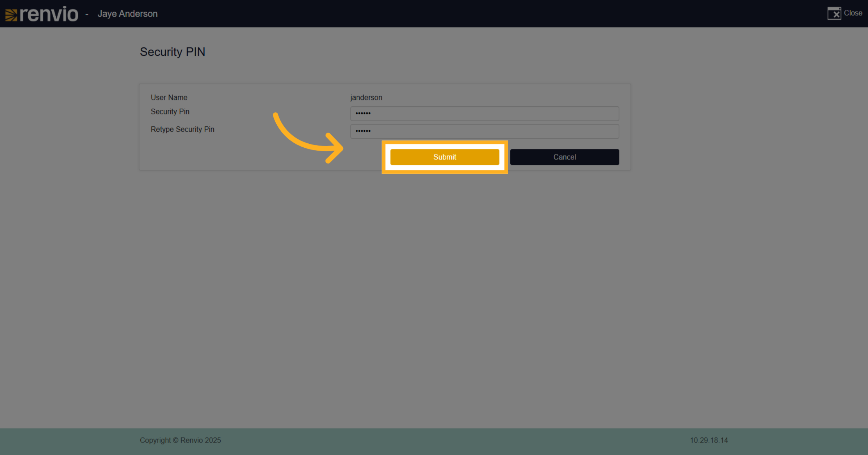
Task: Click the orange curved arrow annotation
Action: [x=308, y=138]
